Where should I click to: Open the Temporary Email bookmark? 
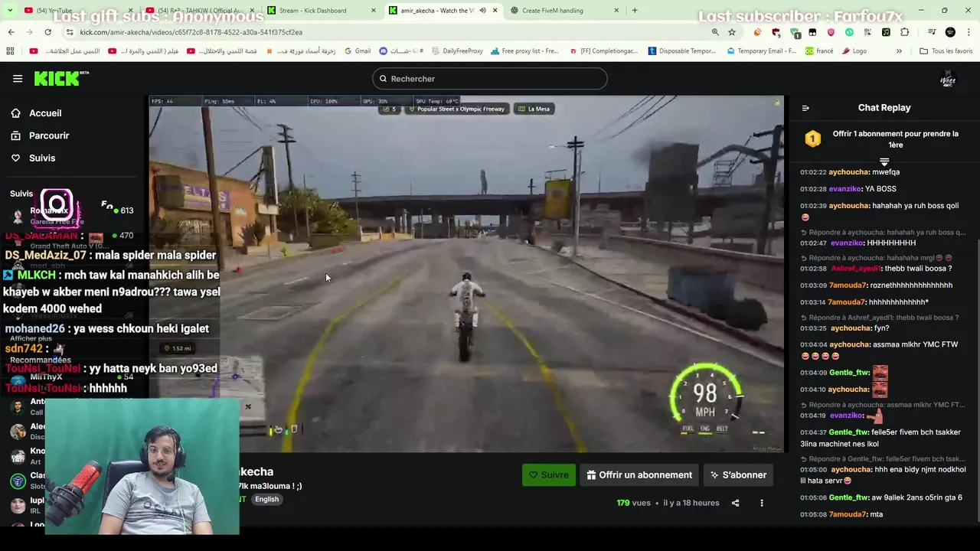click(763, 51)
